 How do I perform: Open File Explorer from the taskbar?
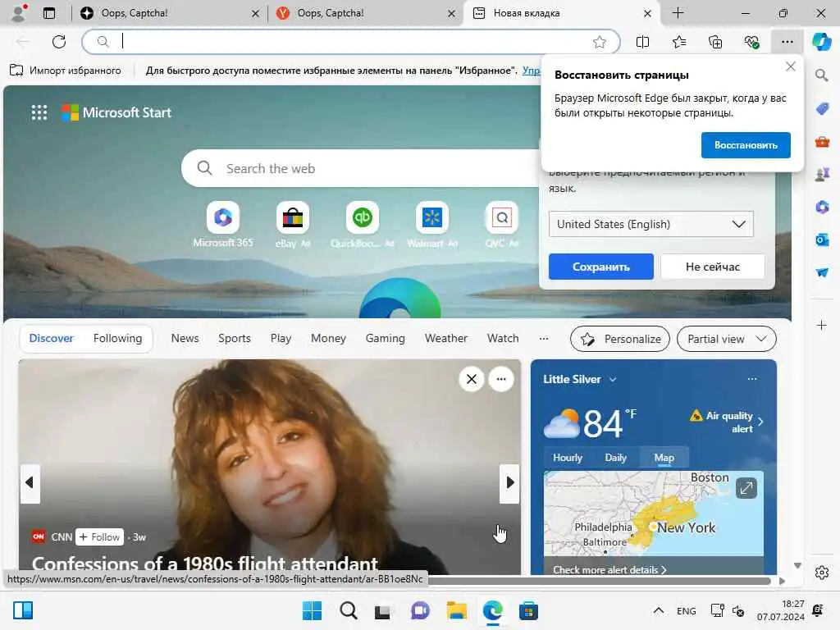coord(456,610)
